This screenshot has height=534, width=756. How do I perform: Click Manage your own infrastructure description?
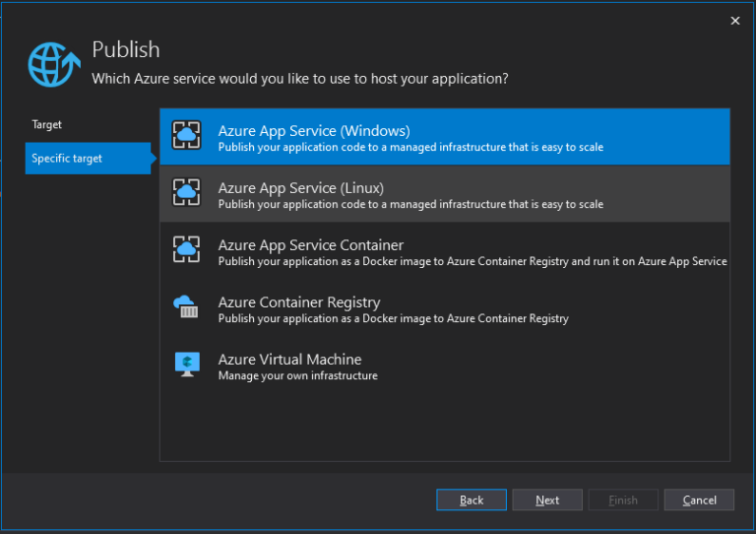pos(298,375)
